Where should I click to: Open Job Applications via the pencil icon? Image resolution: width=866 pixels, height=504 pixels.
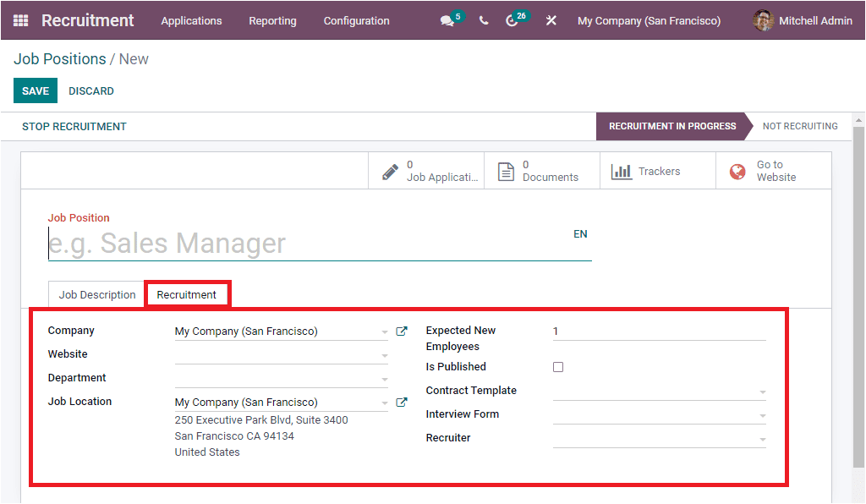pos(425,170)
